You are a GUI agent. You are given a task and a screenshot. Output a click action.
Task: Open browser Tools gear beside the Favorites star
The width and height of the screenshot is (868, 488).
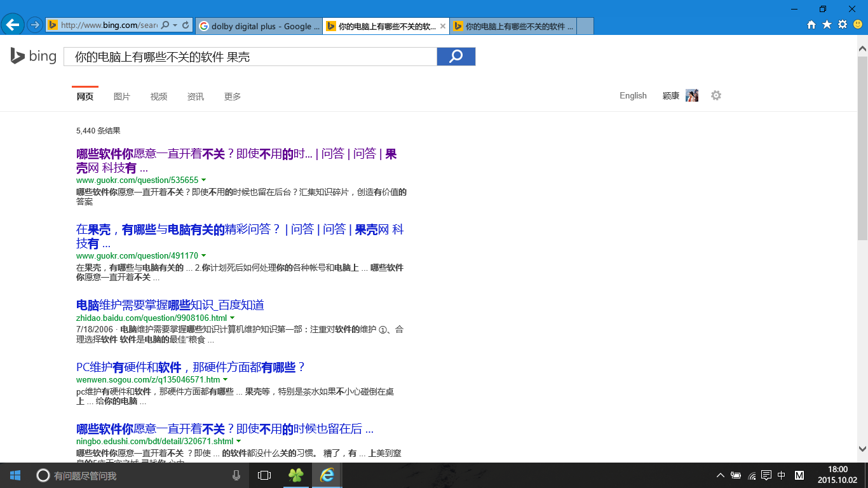click(843, 25)
